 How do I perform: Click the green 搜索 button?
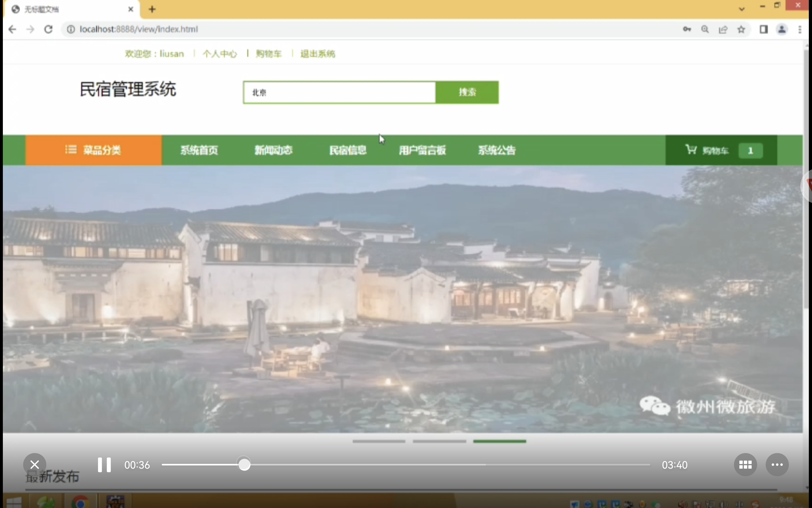click(x=467, y=92)
